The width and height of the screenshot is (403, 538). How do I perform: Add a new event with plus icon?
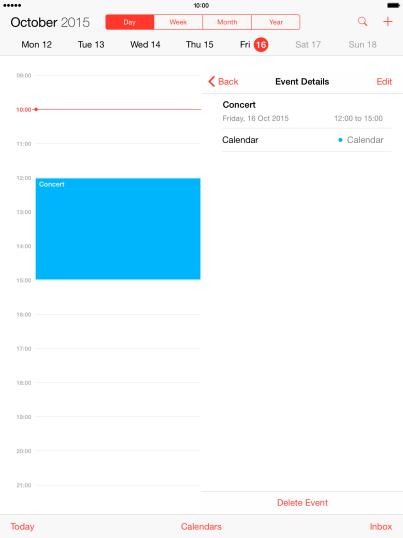[388, 22]
